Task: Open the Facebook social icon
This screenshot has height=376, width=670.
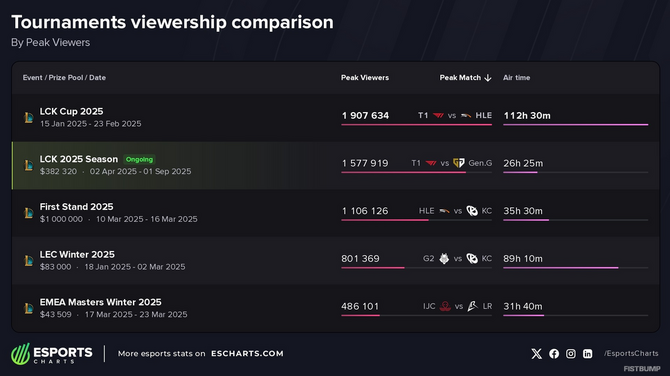Action: tap(554, 354)
